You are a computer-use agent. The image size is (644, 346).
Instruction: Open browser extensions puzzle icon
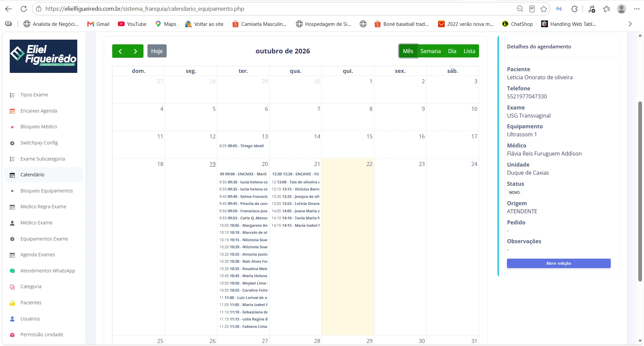point(574,9)
